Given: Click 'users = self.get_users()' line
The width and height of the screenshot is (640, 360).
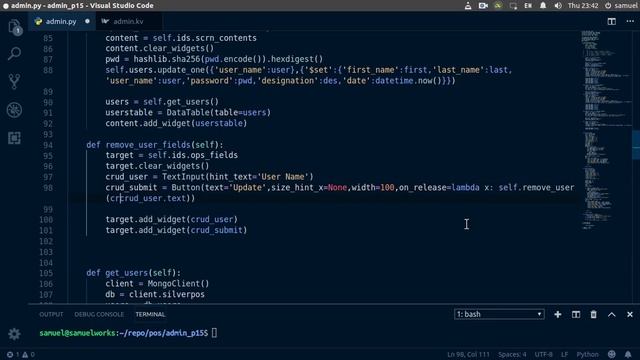Looking at the screenshot, I should [162, 102].
